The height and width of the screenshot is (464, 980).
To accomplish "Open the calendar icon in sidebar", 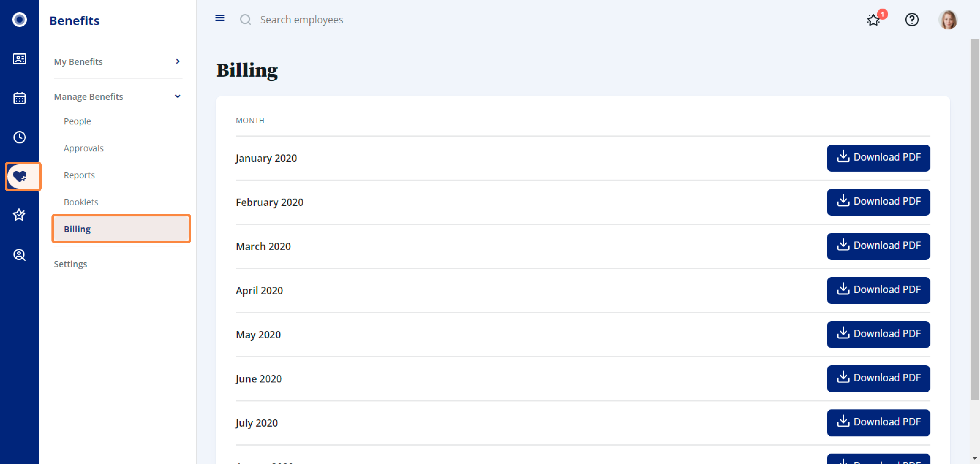I will pos(19,98).
